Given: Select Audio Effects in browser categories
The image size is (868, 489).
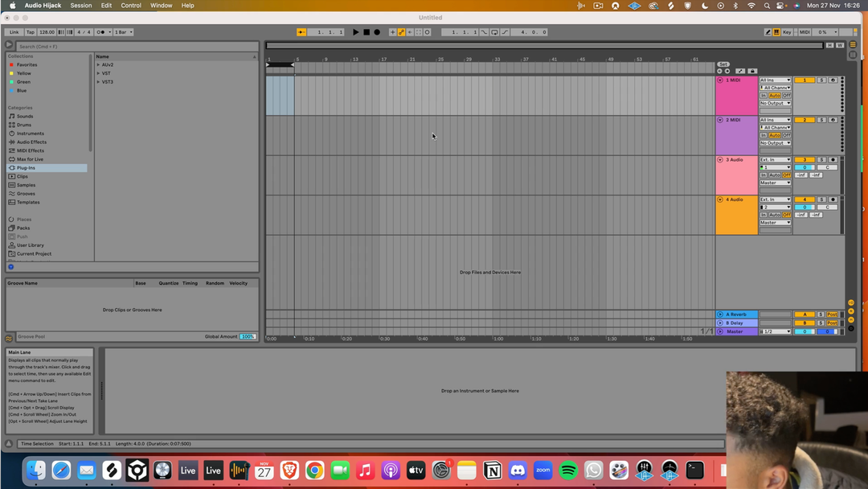Looking at the screenshot, I should [x=31, y=142].
